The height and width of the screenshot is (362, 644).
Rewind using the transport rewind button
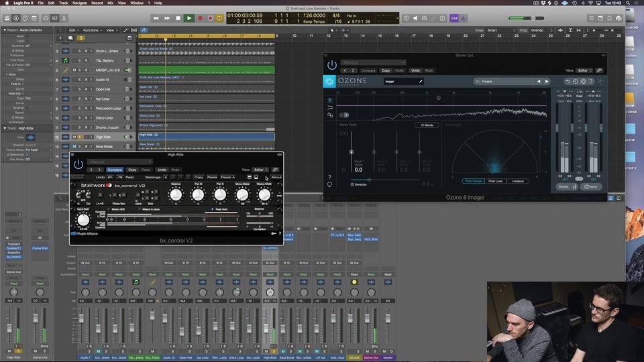click(156, 18)
